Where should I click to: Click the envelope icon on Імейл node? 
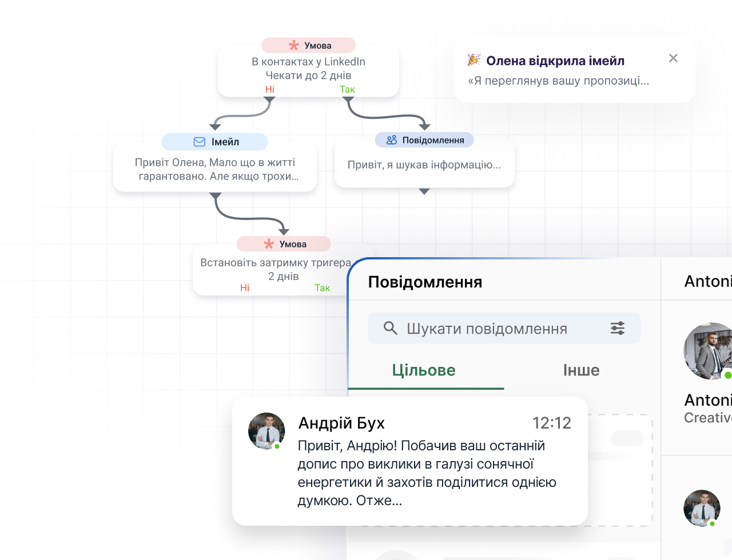pos(200,142)
